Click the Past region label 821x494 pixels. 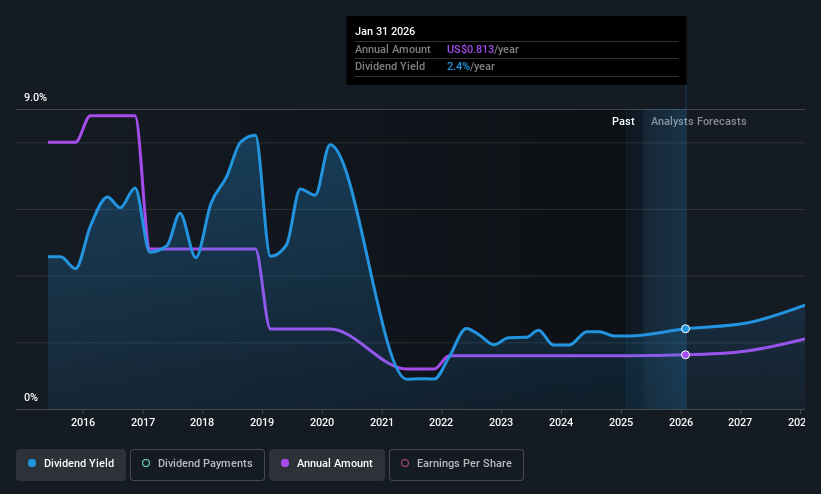[623, 122]
